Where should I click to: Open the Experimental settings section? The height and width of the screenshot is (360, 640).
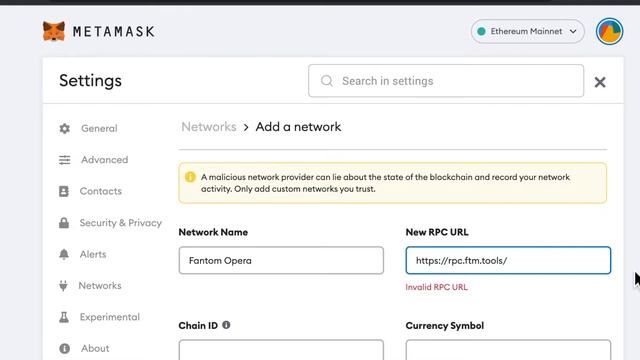pos(109,317)
